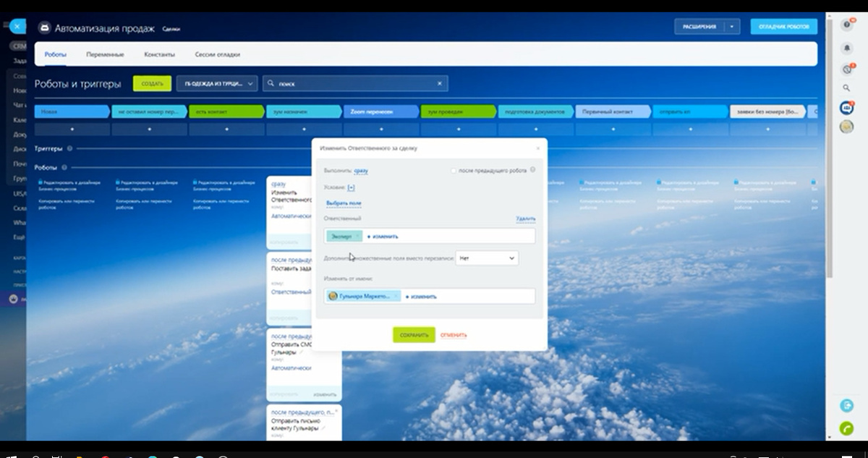868x458 pixels.
Task: Switch to the Переменные tab
Action: (x=105, y=54)
